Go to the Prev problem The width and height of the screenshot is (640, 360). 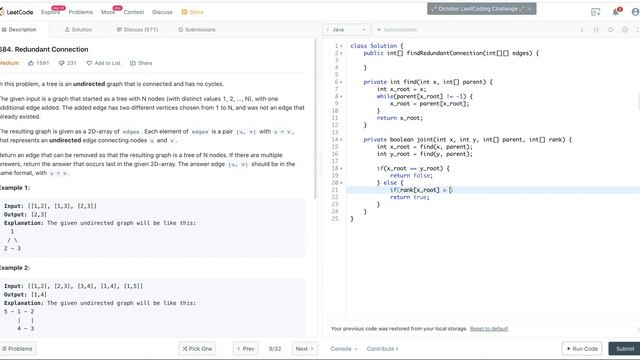pyautogui.click(x=245, y=349)
